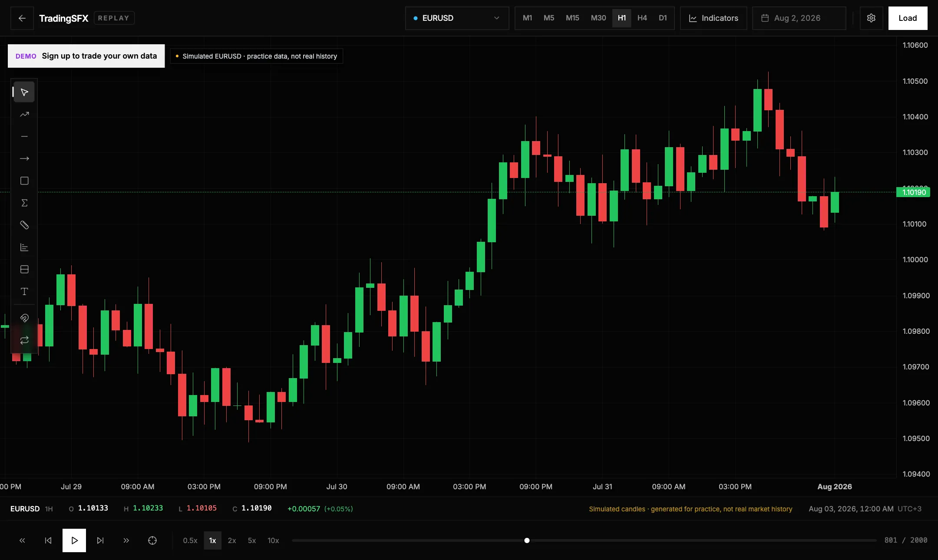This screenshot has height=560, width=938.
Task: Open the Aug 2, 2026 date picker
Action: click(x=799, y=18)
